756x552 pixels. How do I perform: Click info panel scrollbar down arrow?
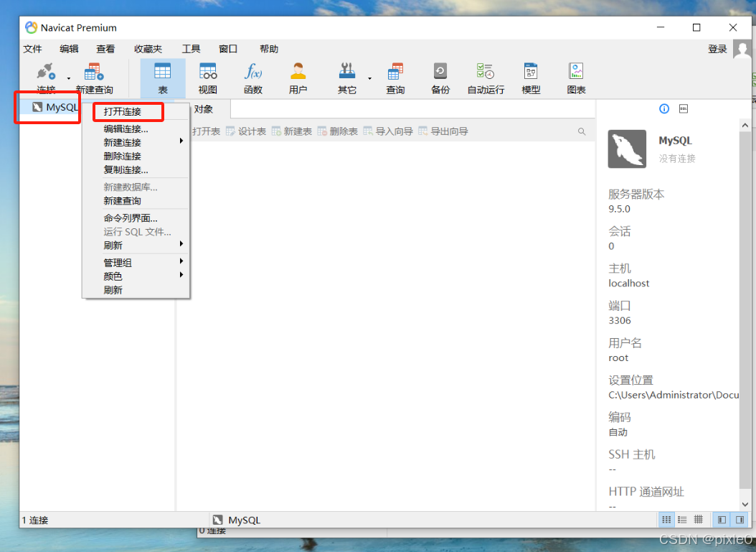click(745, 504)
